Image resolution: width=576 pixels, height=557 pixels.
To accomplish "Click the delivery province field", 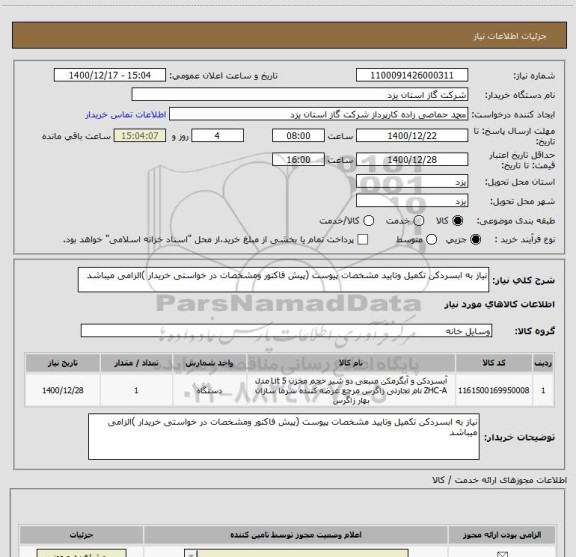I will 412,182.
